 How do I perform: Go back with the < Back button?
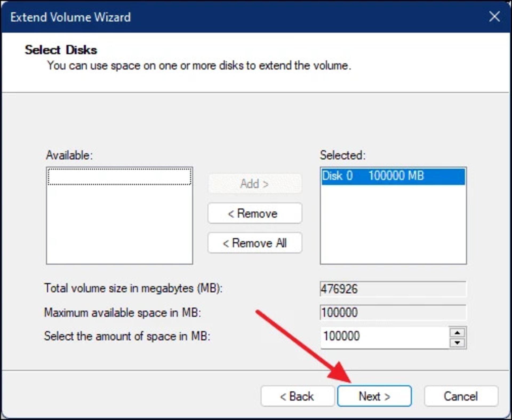click(297, 396)
